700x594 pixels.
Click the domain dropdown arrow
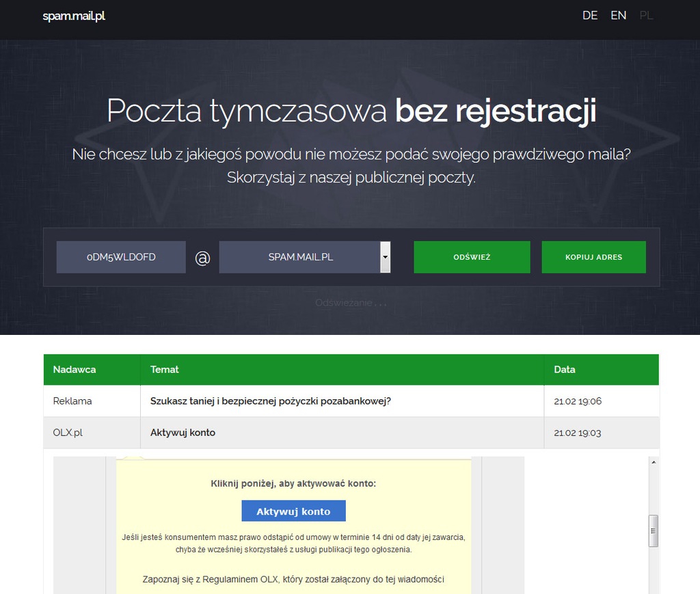coord(384,256)
